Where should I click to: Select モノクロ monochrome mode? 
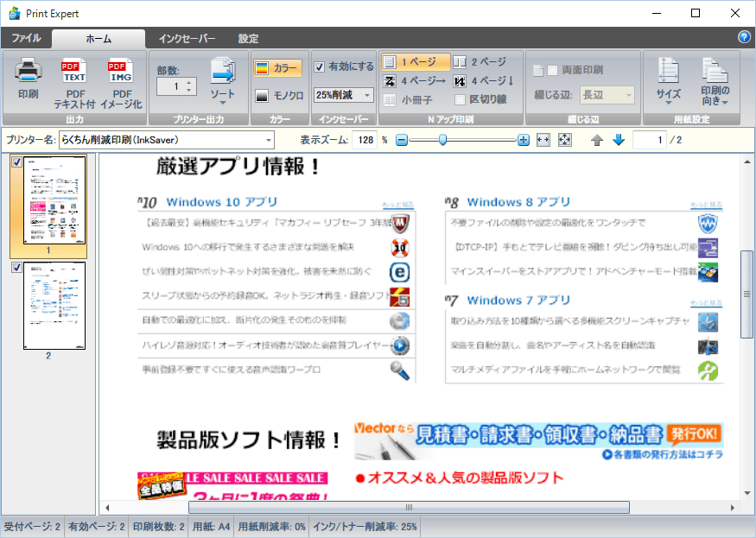[x=279, y=96]
